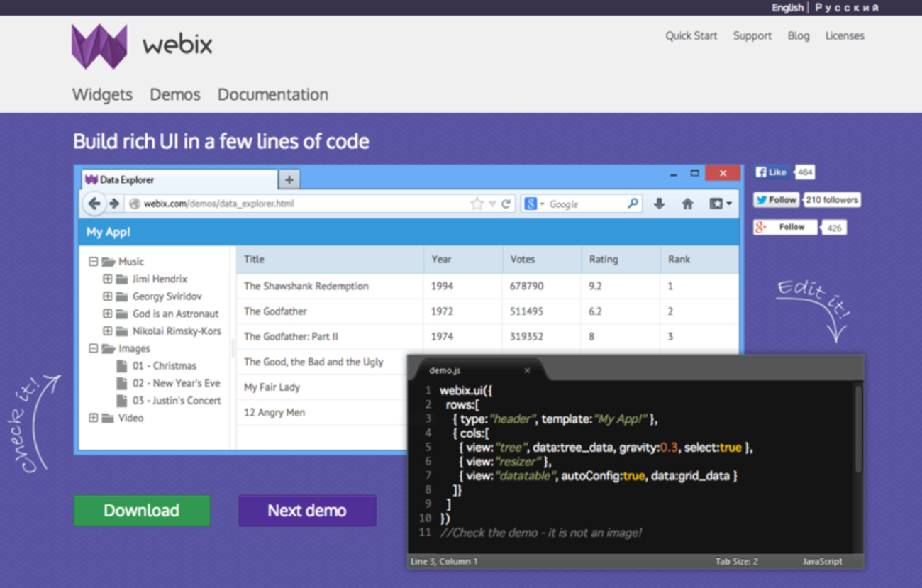The width and height of the screenshot is (922, 588).
Task: Expand the Jimi Hendrix tree node
Action: click(107, 279)
